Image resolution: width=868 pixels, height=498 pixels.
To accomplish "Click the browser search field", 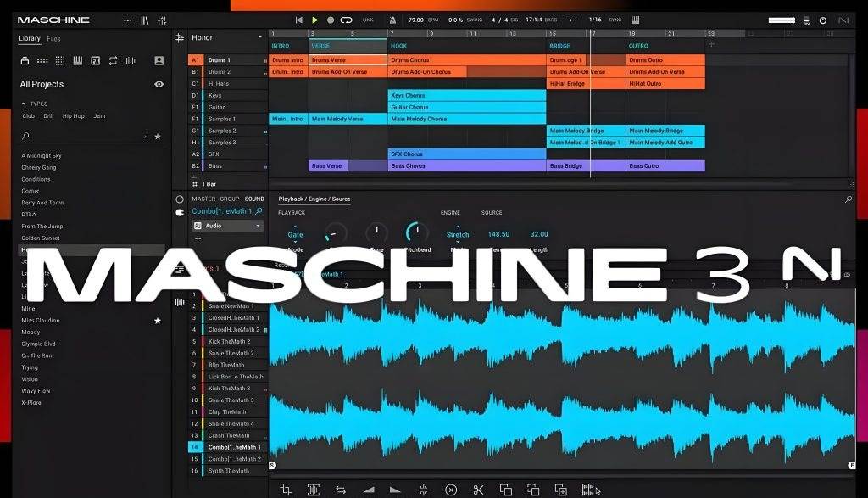I will click(83, 137).
